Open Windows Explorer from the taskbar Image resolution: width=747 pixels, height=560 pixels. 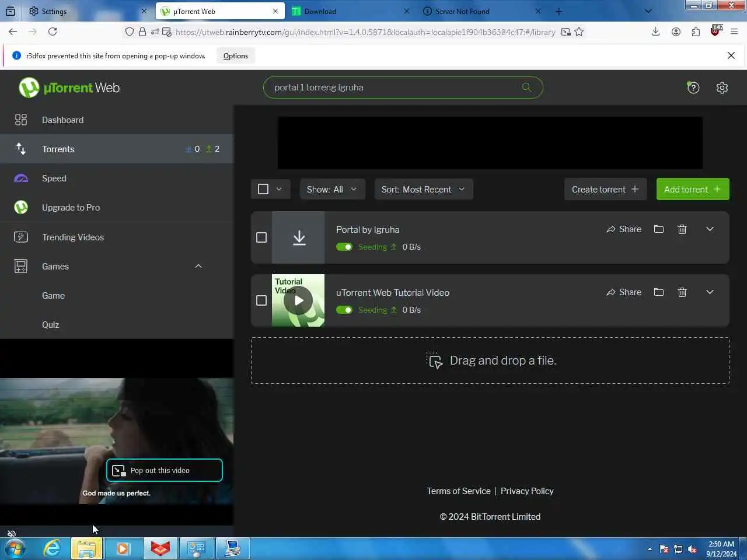(87, 548)
